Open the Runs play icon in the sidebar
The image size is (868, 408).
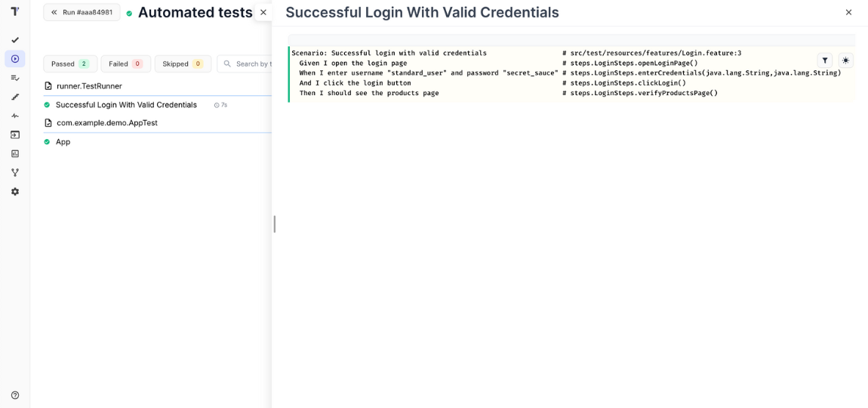tap(14, 59)
